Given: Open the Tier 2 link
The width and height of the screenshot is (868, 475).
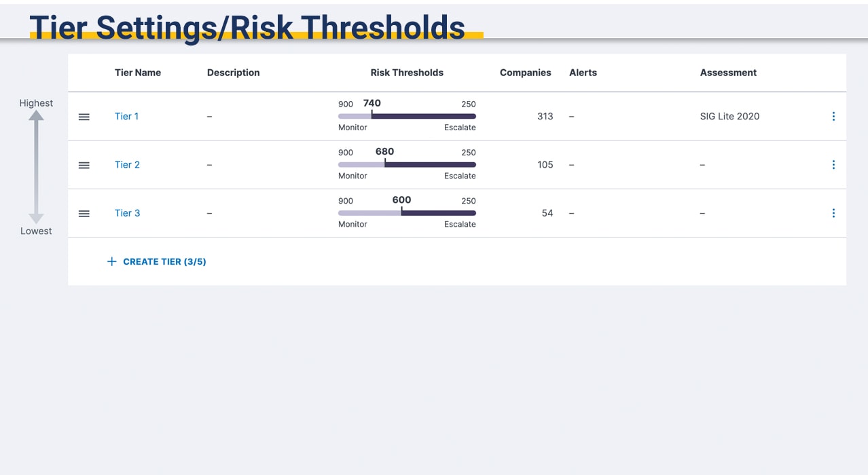Looking at the screenshot, I should (x=127, y=164).
